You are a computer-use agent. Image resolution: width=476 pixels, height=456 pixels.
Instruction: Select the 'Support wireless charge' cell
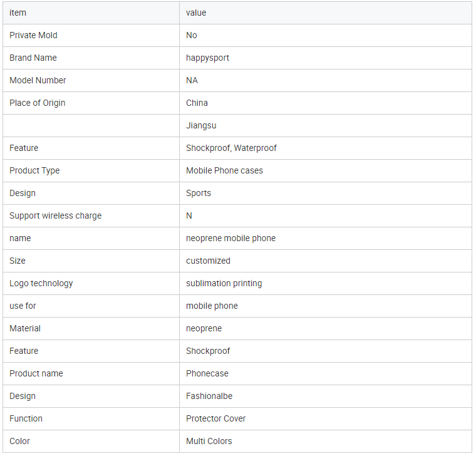(55, 215)
